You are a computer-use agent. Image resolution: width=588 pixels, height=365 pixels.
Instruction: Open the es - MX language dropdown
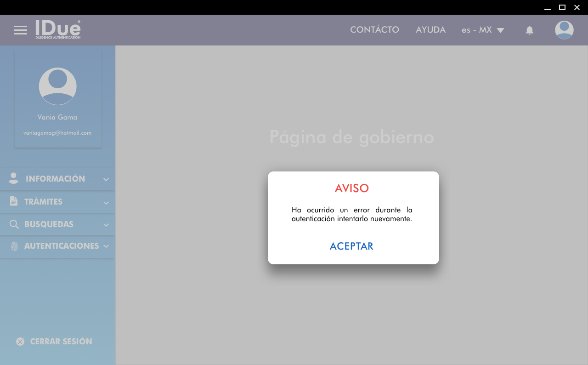[x=483, y=30]
